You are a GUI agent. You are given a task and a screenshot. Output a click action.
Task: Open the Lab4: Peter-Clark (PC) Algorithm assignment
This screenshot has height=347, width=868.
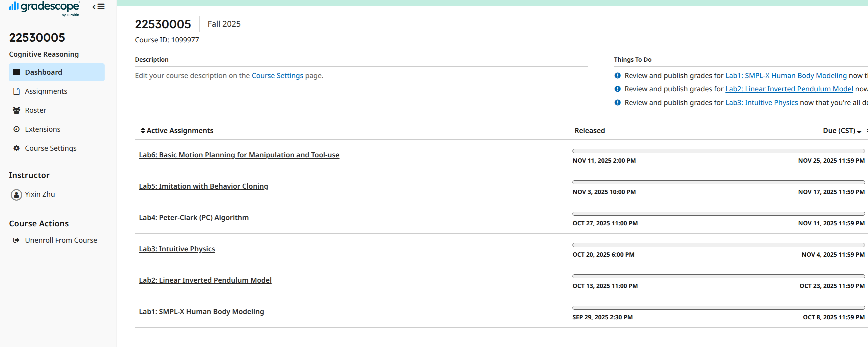tap(194, 218)
